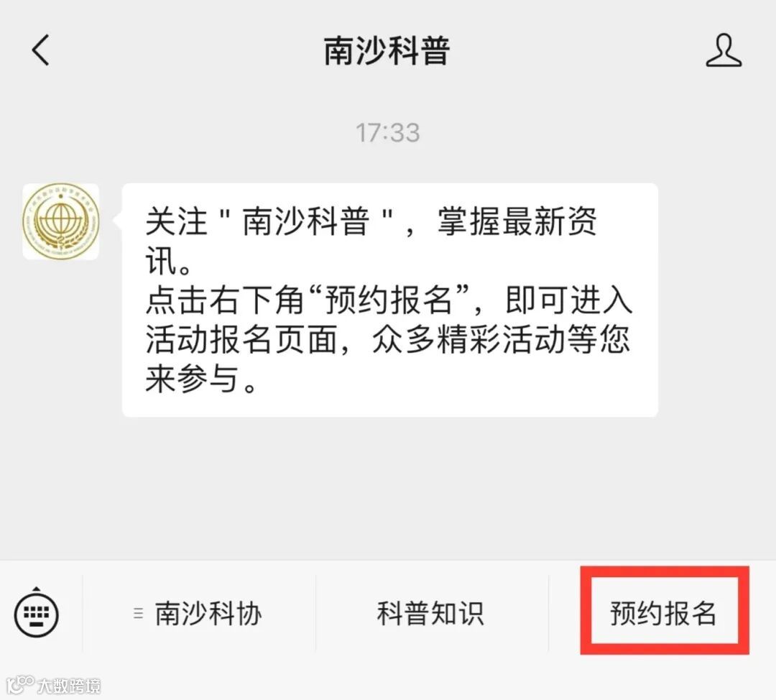
Task: Go back using the left chevron arrow
Action: (40, 50)
